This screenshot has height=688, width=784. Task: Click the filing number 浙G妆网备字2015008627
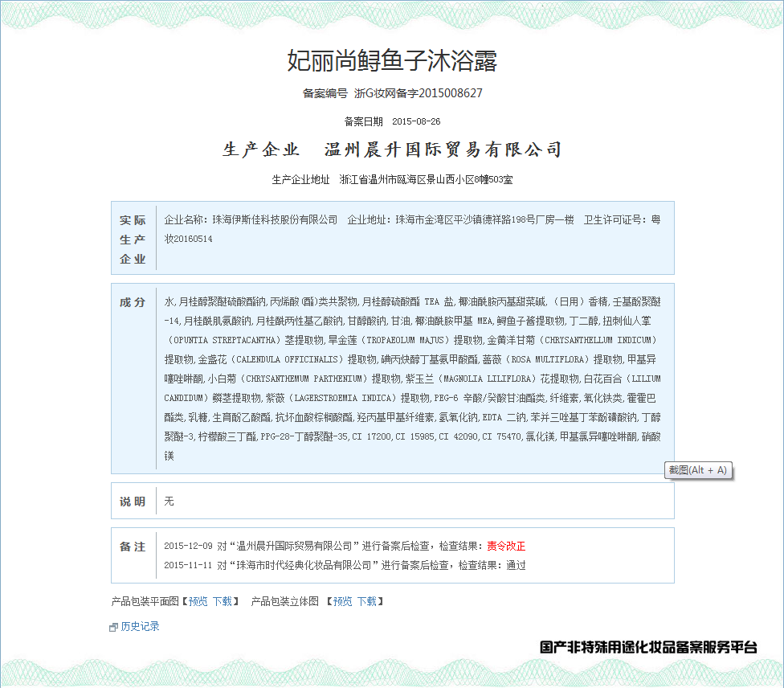coord(419,93)
